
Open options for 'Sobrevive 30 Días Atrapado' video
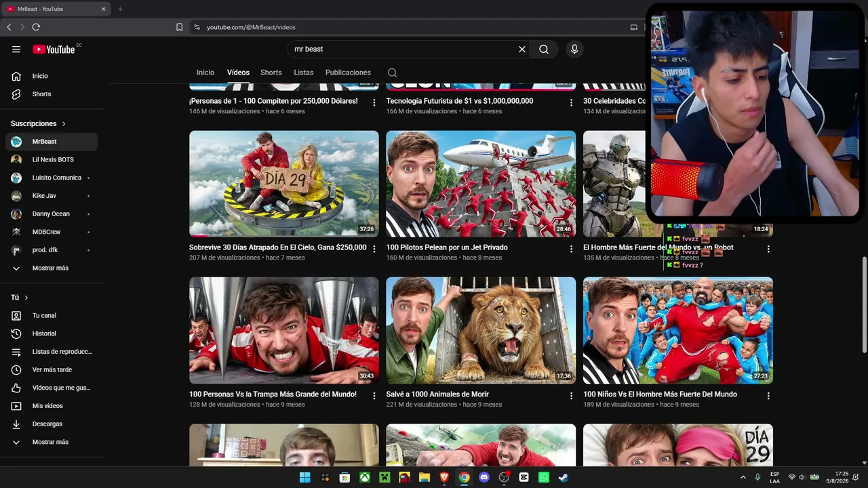[374, 249]
